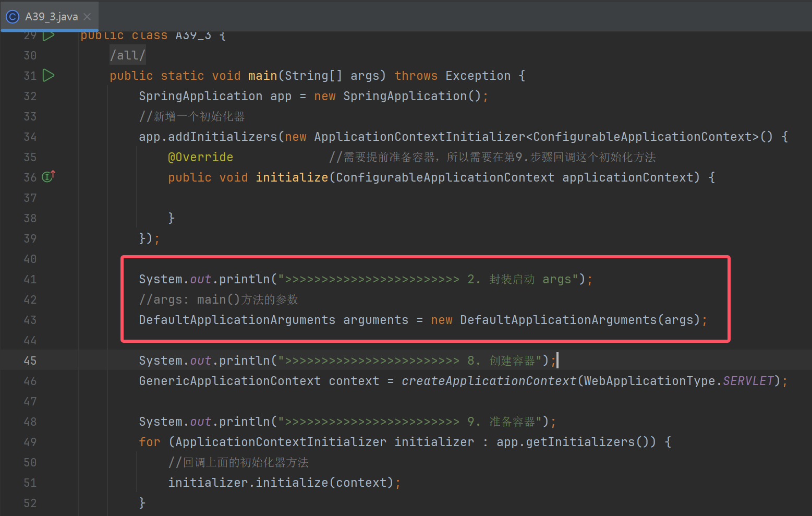Close the A39_3.java editor tab
812x516 pixels.
click(x=87, y=17)
